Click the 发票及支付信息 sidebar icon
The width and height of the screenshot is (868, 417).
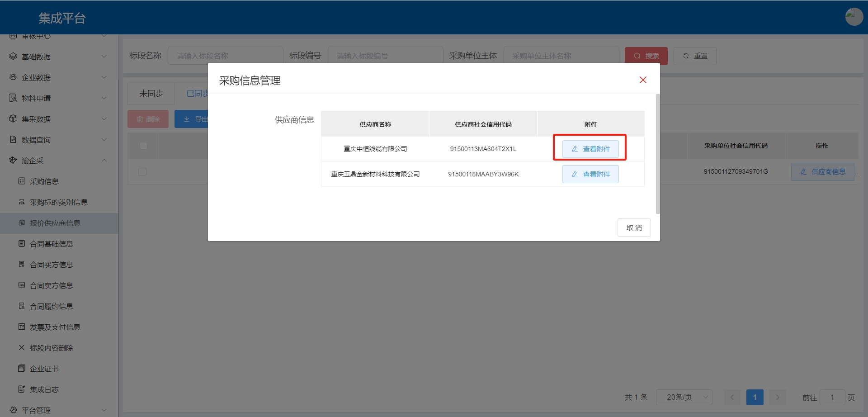(x=22, y=327)
